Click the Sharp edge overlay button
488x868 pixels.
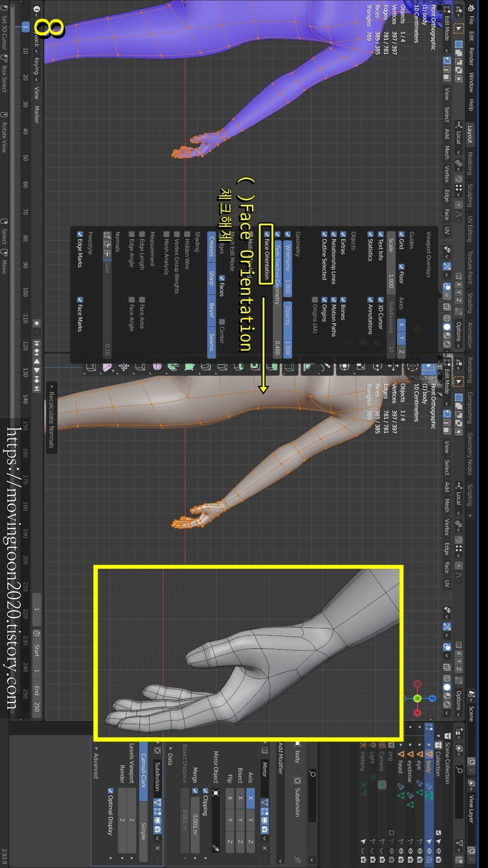pos(211,278)
